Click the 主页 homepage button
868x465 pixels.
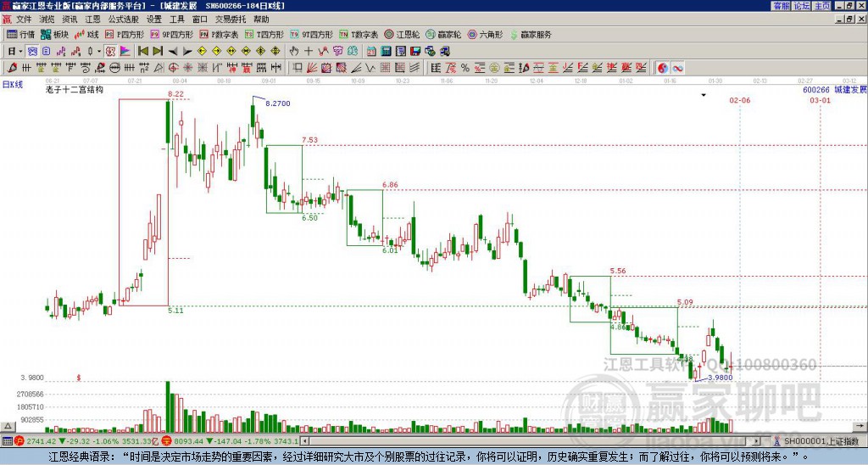coord(822,6)
